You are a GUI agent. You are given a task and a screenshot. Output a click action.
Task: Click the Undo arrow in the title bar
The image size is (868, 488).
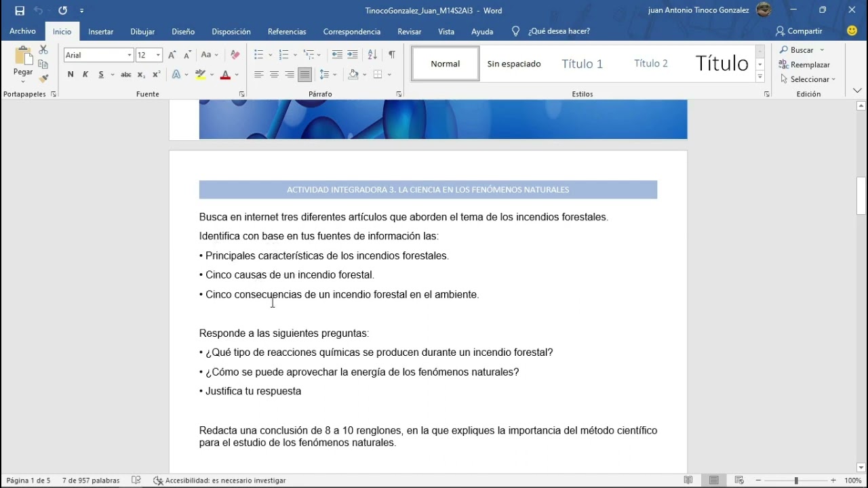[38, 10]
